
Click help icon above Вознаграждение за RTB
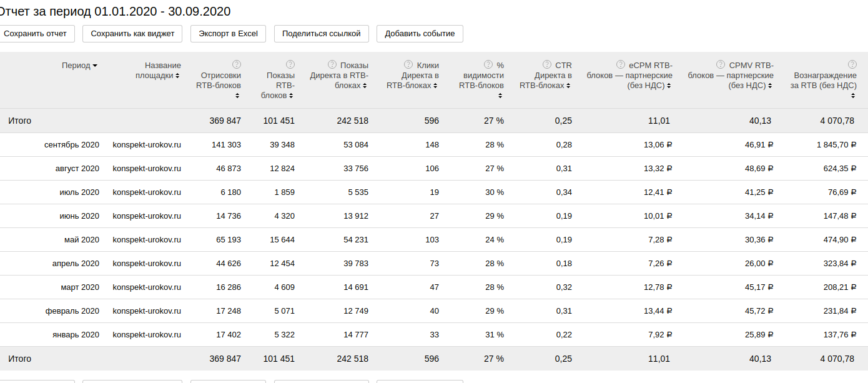[852, 64]
